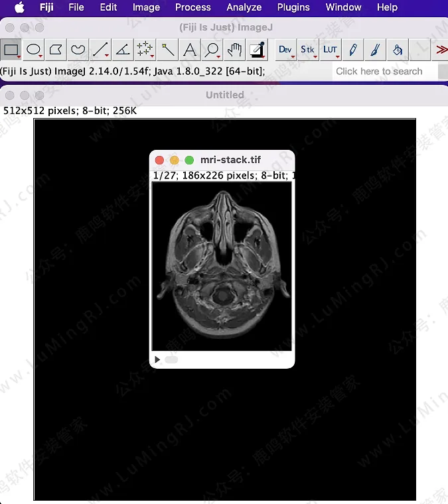Screen dimensions: 448x504
Task: Select the Text tool
Action: pos(190,50)
